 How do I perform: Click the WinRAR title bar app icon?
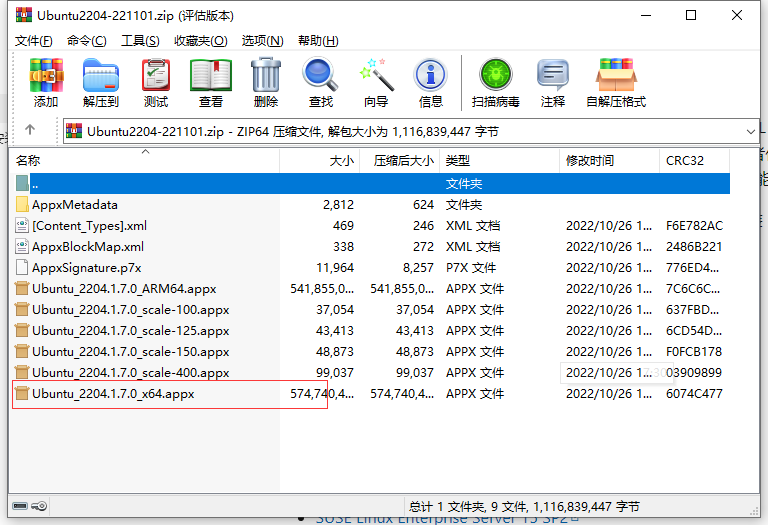pos(24,15)
